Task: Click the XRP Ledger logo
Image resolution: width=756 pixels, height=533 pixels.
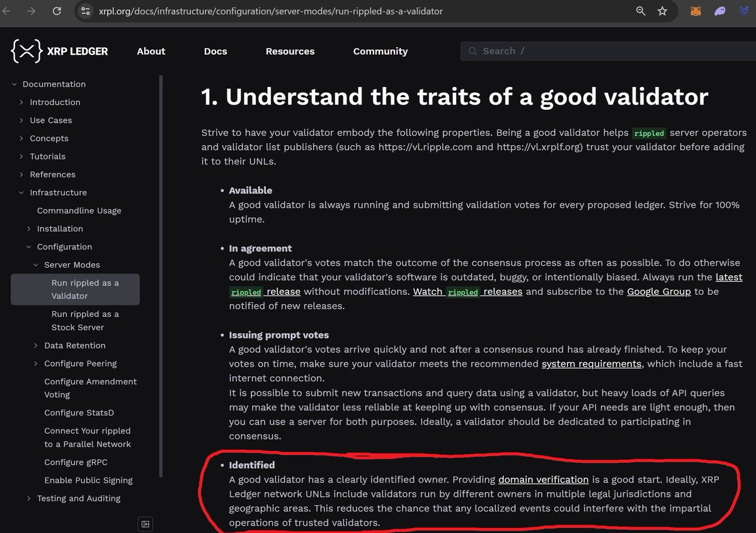Action: click(x=60, y=51)
